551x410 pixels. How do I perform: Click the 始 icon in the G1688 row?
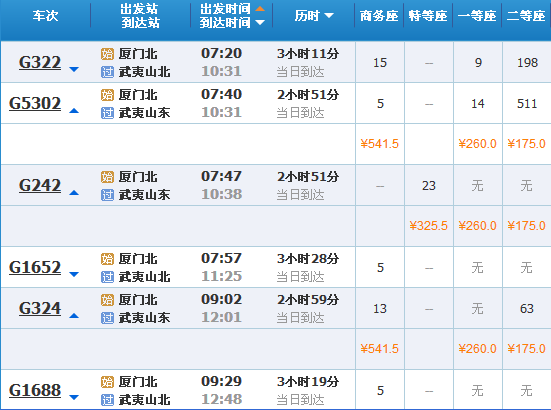tap(107, 382)
